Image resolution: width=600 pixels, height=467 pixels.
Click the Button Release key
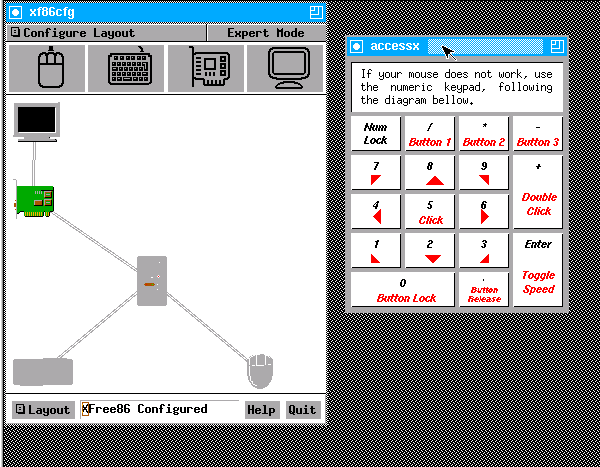click(x=484, y=290)
